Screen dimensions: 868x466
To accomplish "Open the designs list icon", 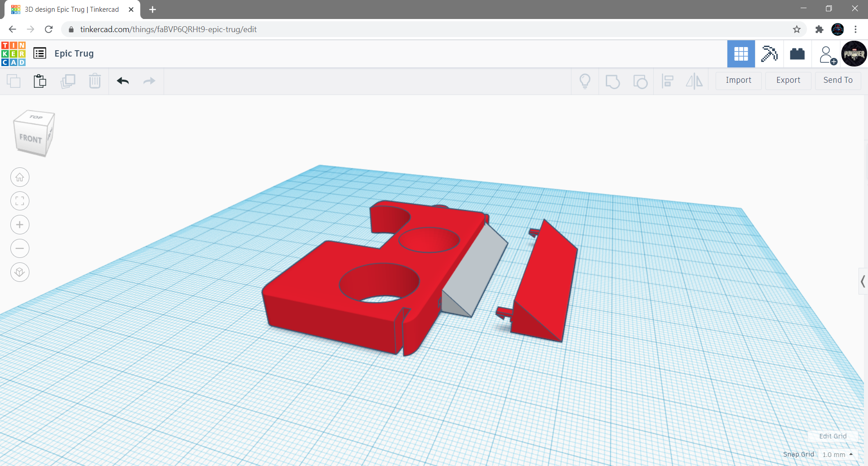I will [x=40, y=53].
